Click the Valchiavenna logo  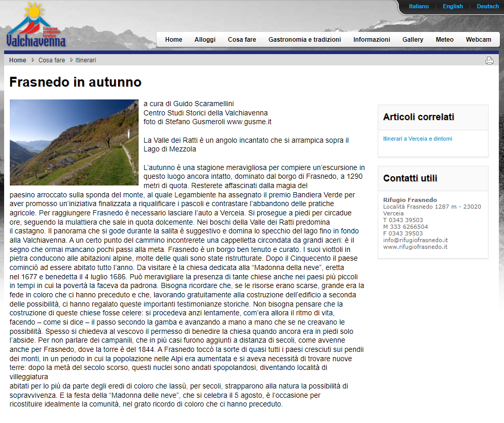coord(36,26)
